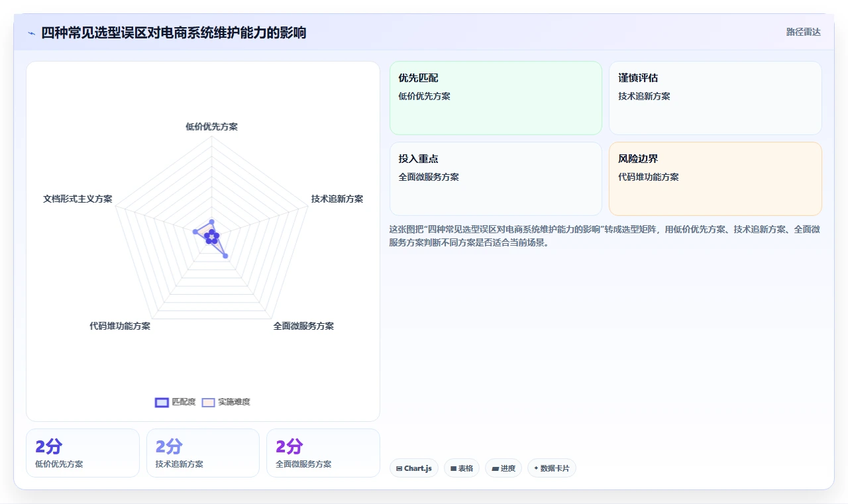Click the 技术追新方案 radar axis label

337,199
